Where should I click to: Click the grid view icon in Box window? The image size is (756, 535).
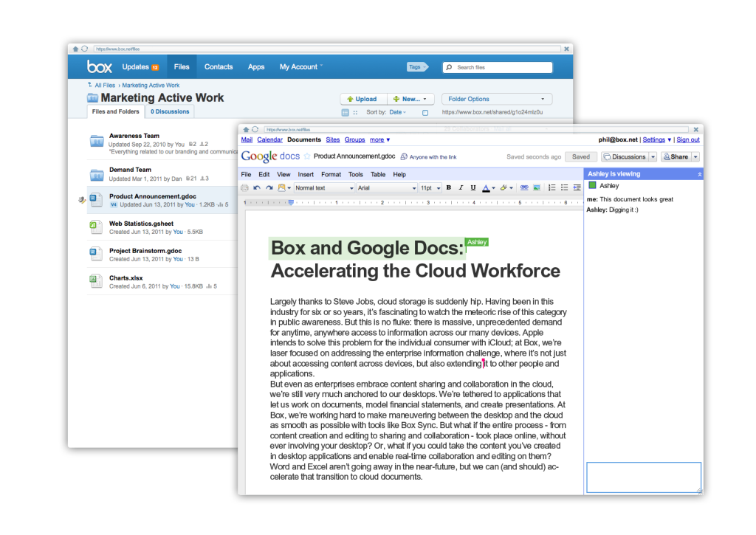355,112
